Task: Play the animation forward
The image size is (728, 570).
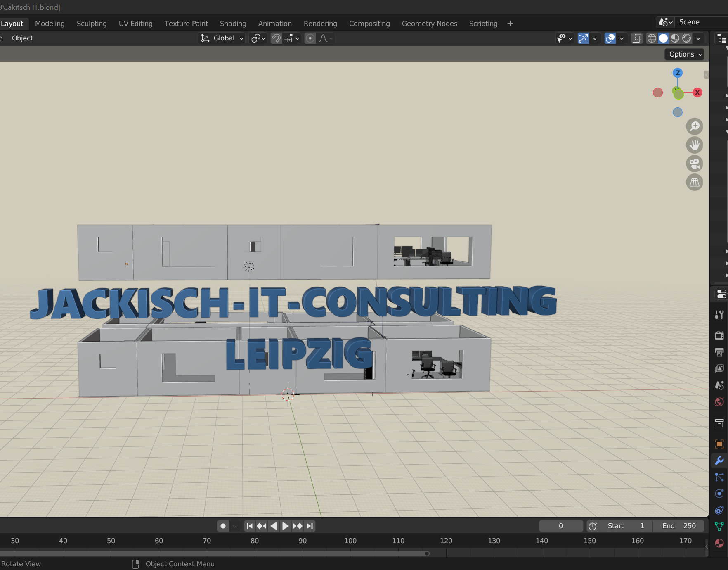Action: (x=285, y=526)
